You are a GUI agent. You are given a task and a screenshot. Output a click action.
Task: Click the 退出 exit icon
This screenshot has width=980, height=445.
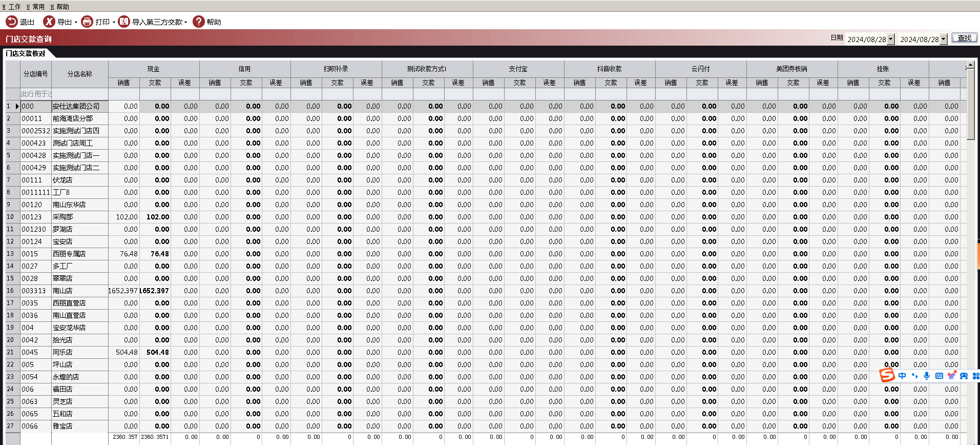point(11,22)
